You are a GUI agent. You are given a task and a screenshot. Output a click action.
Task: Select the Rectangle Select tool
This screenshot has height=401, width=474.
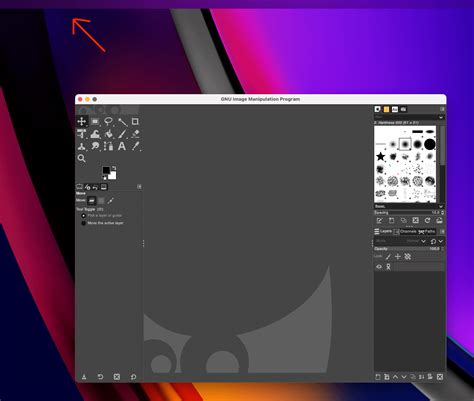coord(95,121)
